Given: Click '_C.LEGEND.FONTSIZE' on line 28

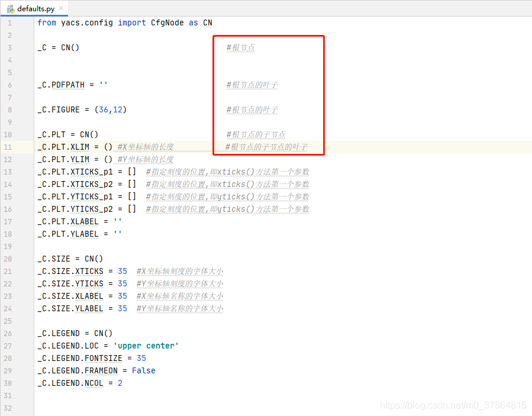Looking at the screenshot, I should click(80, 359).
